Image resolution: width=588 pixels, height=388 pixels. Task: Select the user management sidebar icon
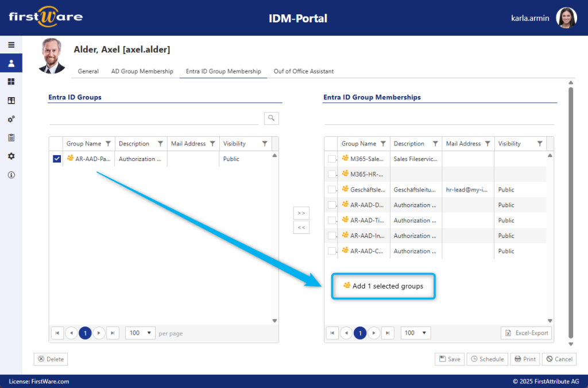click(x=10, y=63)
